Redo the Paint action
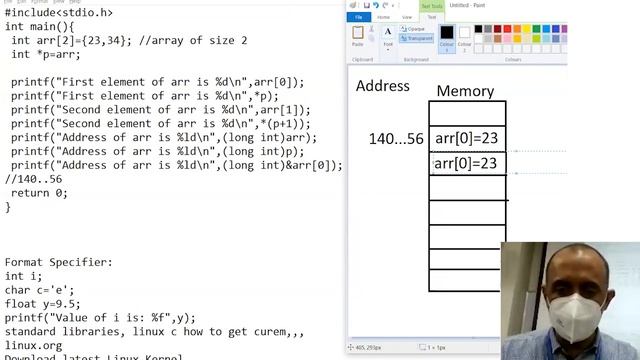The image size is (640, 360). click(x=385, y=5)
